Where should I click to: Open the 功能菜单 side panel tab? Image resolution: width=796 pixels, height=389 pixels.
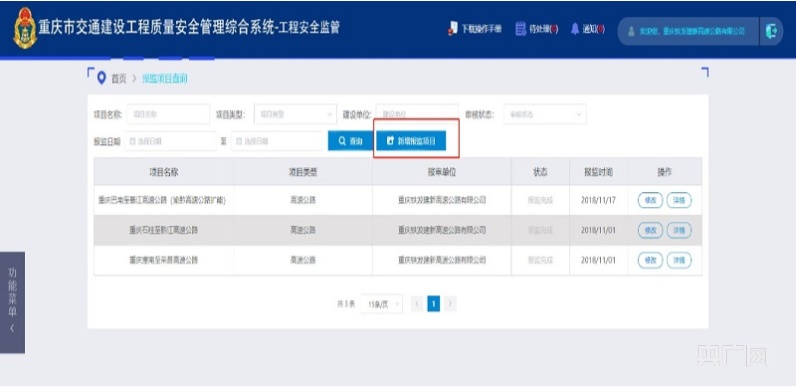(x=12, y=302)
